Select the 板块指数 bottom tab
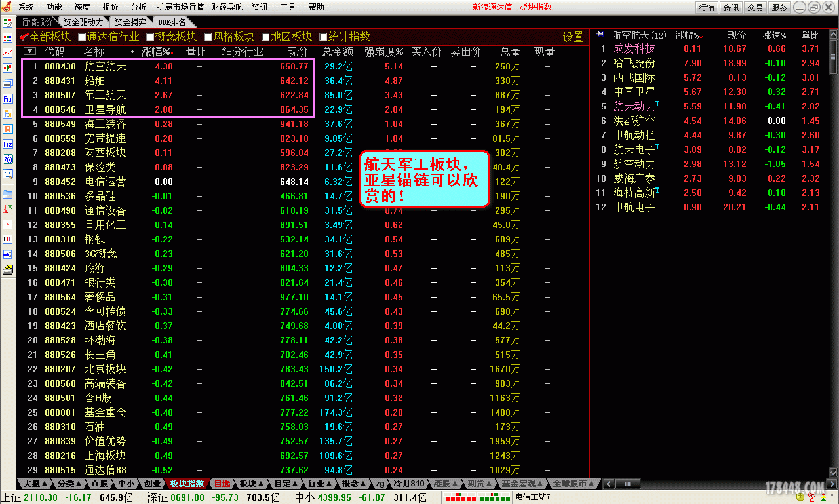 (x=187, y=484)
